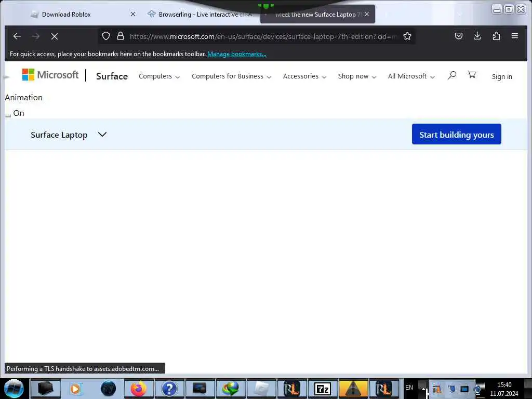Save page to Pocket

pos(458,36)
